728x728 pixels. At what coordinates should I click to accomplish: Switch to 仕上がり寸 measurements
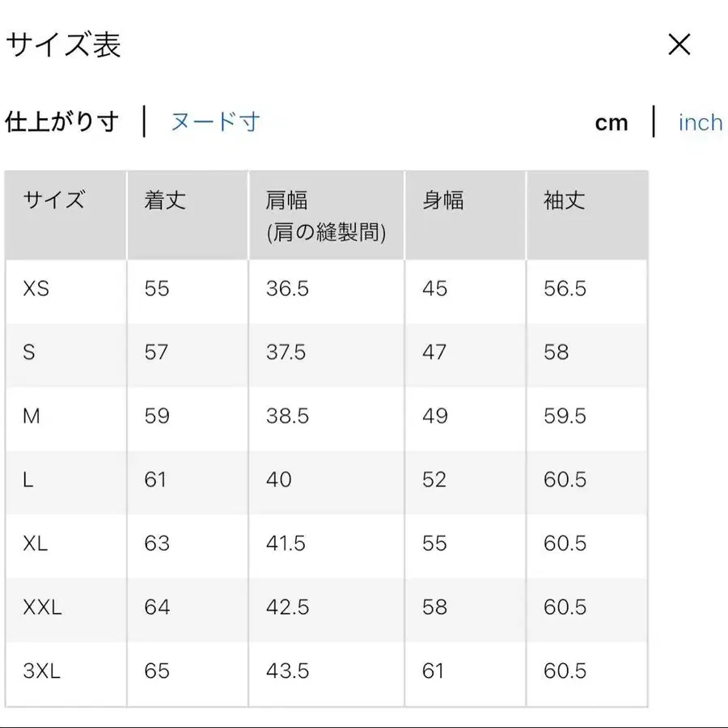pyautogui.click(x=63, y=121)
